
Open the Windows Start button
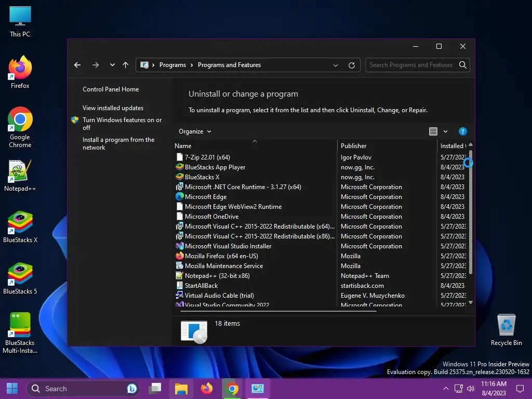pyautogui.click(x=12, y=389)
